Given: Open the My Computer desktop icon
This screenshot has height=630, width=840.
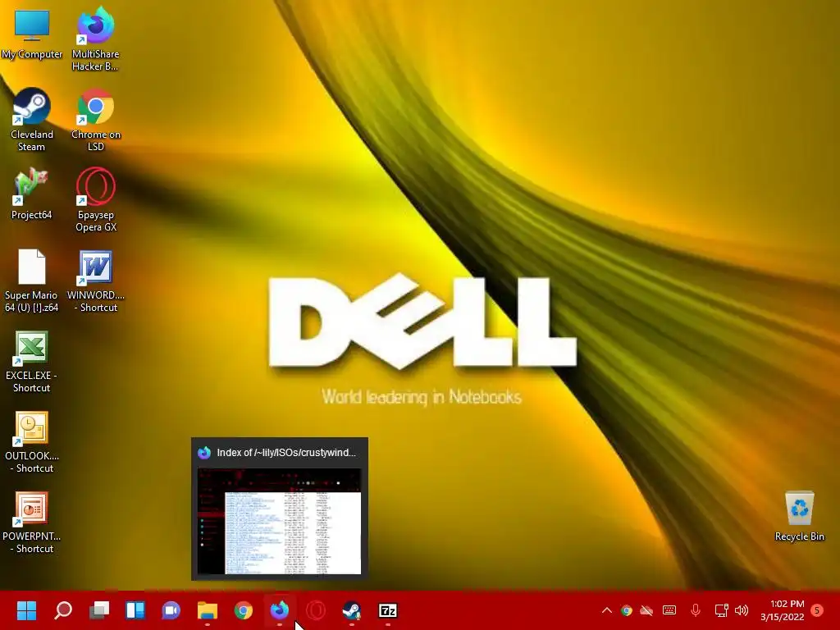Looking at the screenshot, I should pos(32,34).
